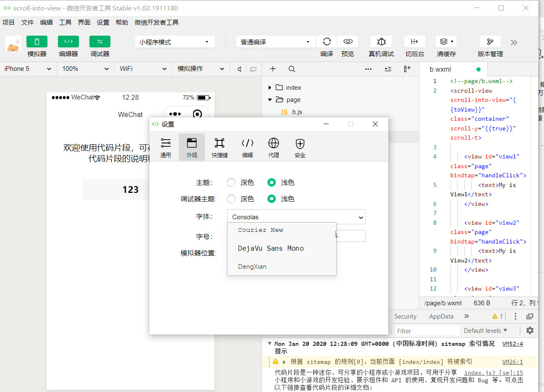Image resolution: width=544 pixels, height=392 pixels.
Task: Show more devtools tabs after AppData
Action: (466, 316)
